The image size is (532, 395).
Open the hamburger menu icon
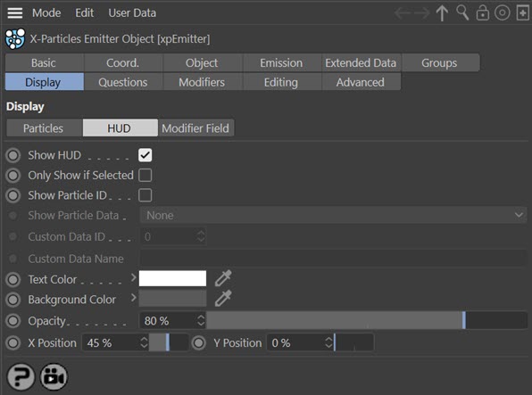tap(15, 12)
